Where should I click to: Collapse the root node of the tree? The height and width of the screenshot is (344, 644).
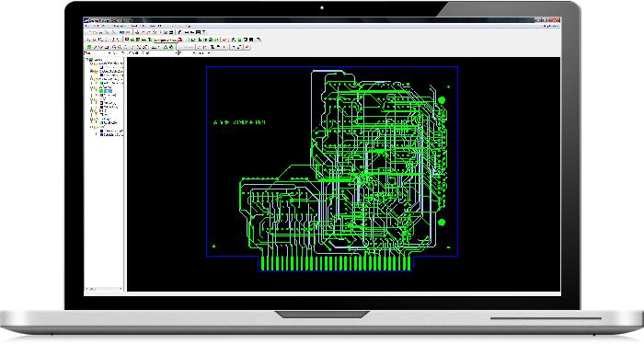coord(86,60)
